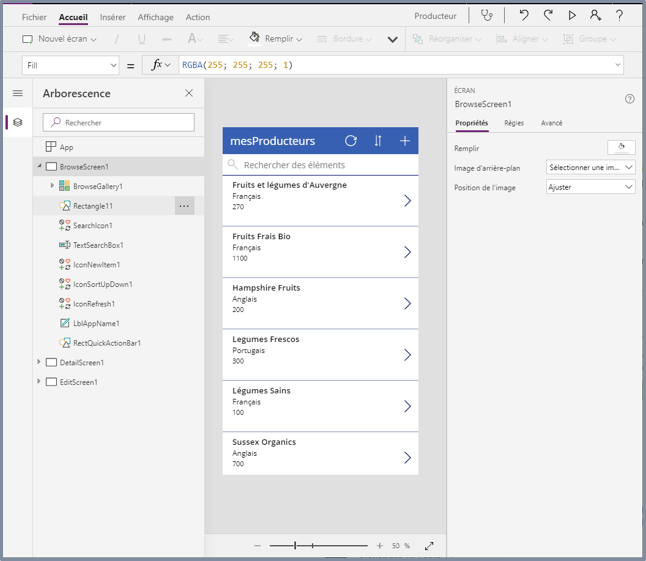Expand the formula bar chevron

point(618,65)
